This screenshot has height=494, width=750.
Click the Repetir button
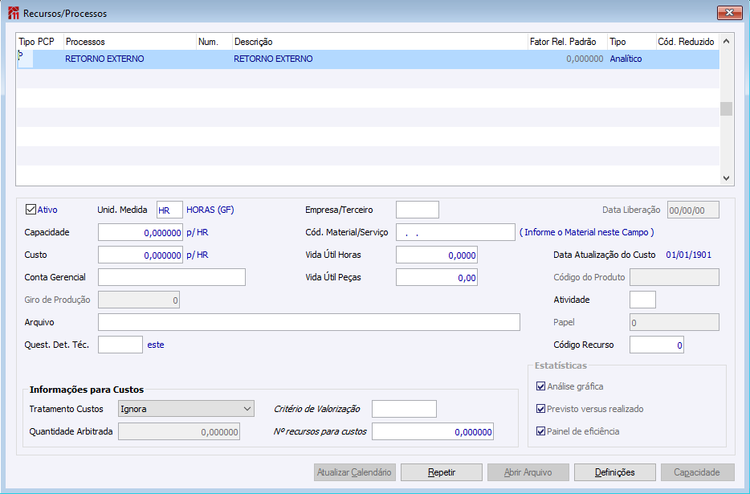[x=441, y=472]
